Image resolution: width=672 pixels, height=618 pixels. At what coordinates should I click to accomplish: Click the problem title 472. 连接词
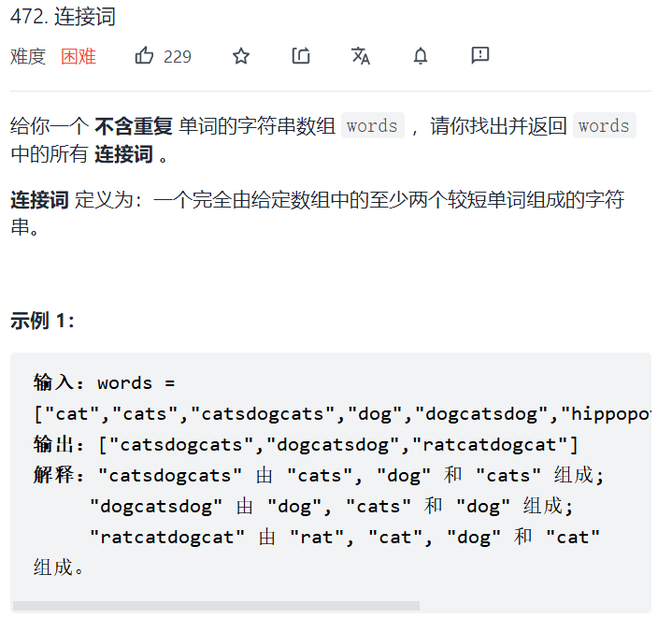(63, 17)
